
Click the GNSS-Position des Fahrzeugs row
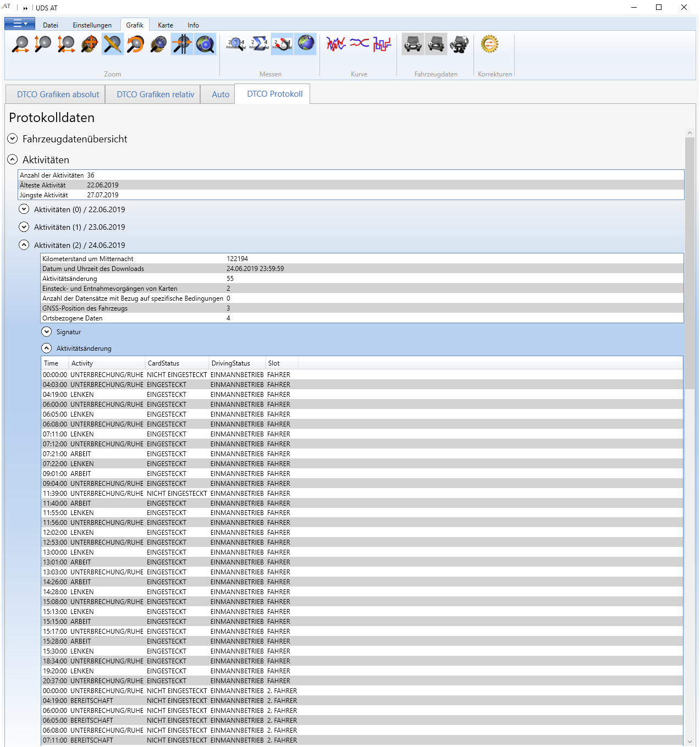362,308
